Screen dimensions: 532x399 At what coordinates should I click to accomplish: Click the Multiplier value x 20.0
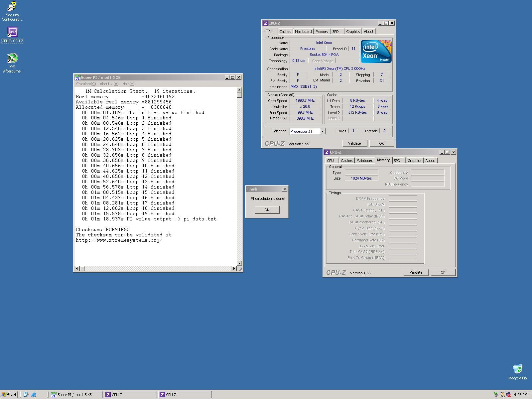coord(305,106)
